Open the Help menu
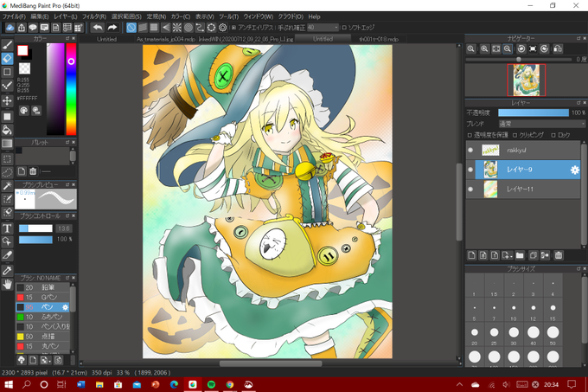 click(314, 16)
